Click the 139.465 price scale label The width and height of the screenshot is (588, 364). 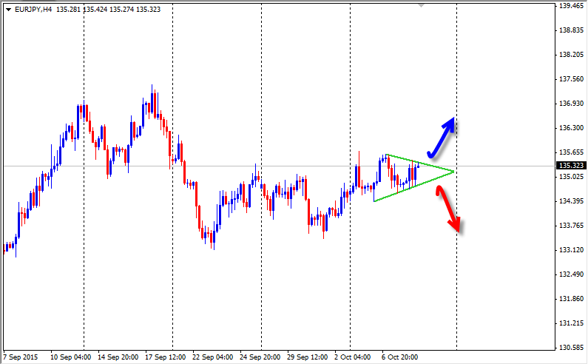[571, 6]
